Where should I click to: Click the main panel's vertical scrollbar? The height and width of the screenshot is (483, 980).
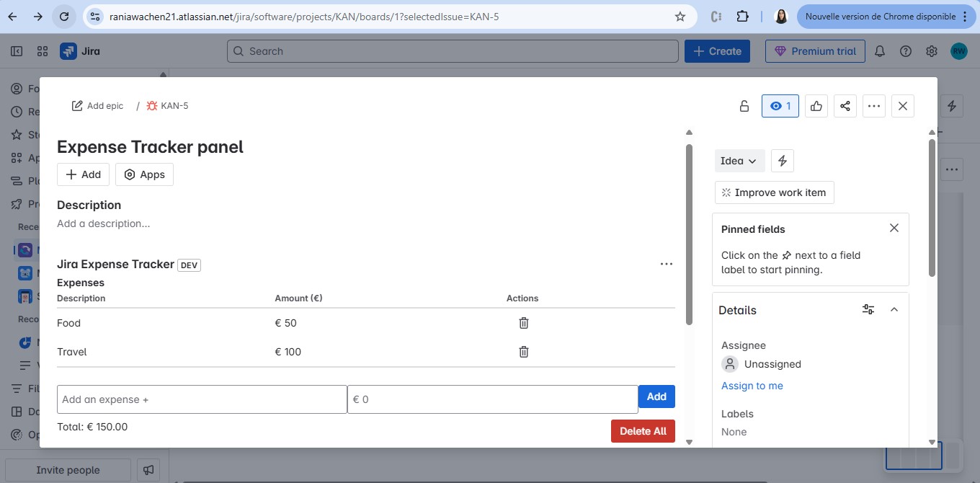pos(689,234)
